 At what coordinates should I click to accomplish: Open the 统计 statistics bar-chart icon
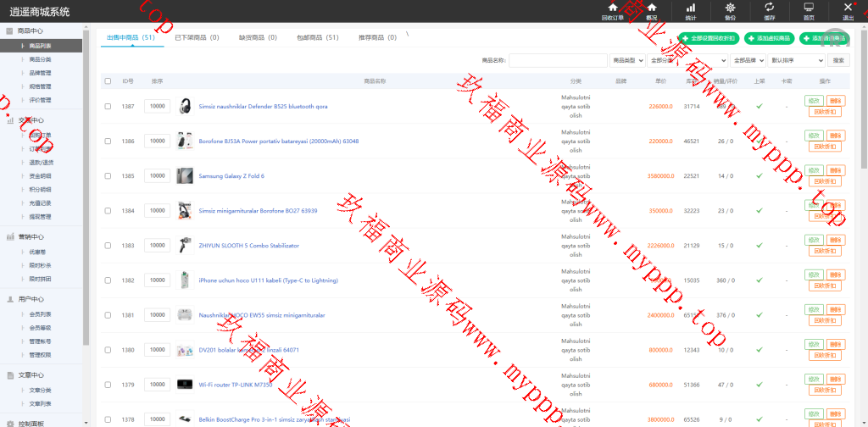(x=690, y=10)
